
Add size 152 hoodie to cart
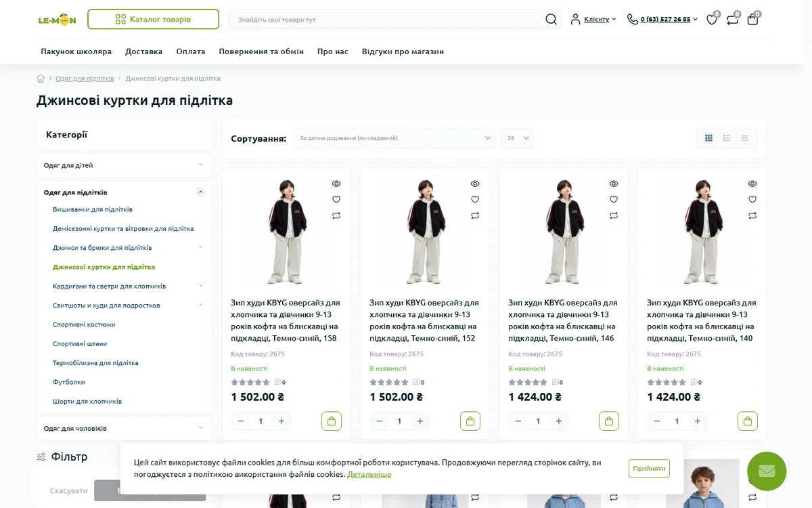470,421
